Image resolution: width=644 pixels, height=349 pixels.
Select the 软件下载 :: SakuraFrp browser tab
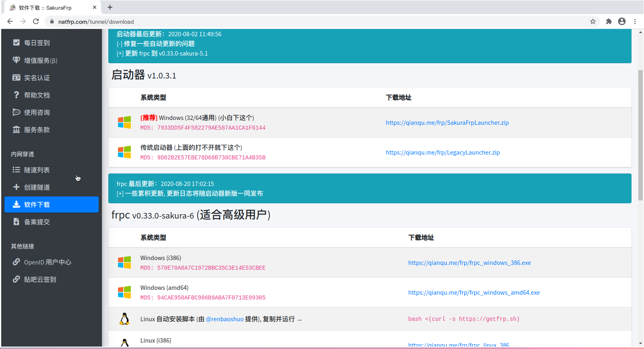click(x=52, y=8)
